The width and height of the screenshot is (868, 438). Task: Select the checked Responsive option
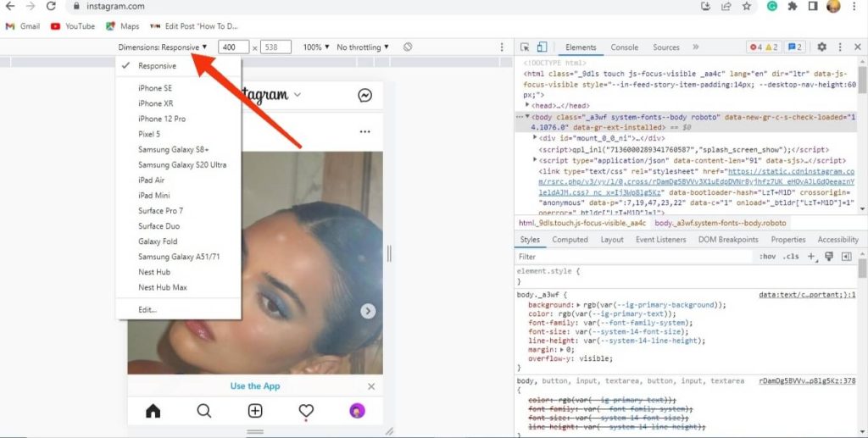click(x=178, y=66)
